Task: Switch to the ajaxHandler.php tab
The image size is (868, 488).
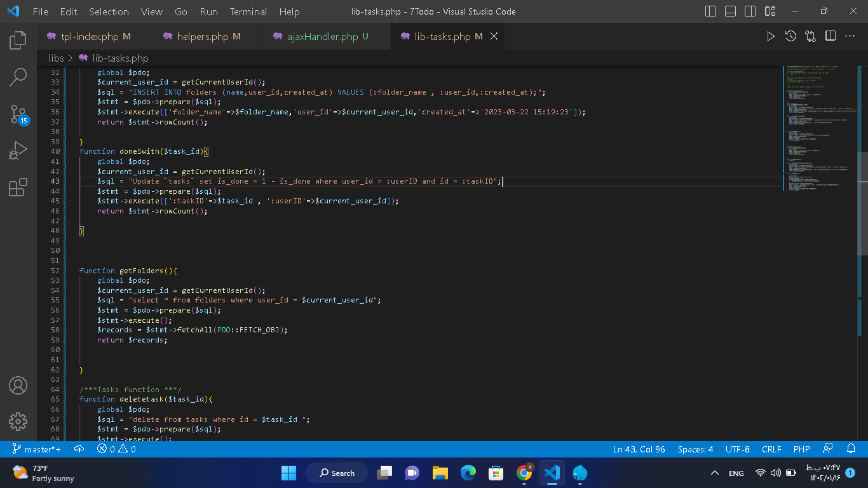Action: click(327, 37)
